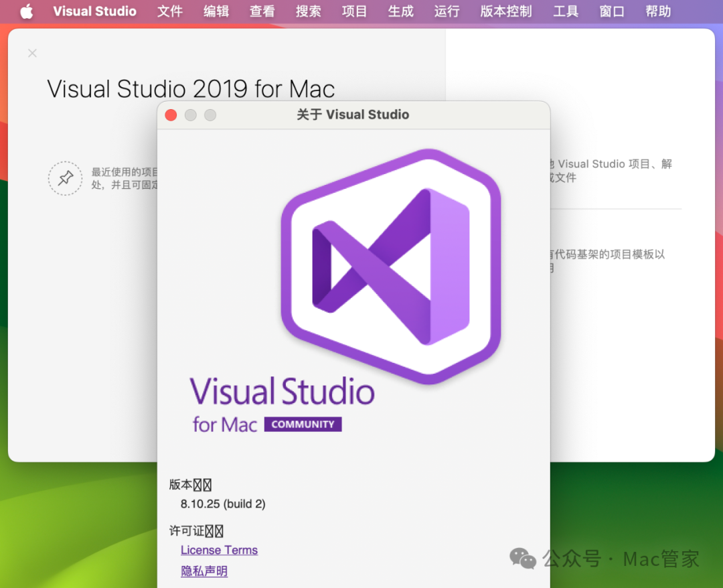Screen dimensions: 723x588
Task: Click the Visual Studio for Mac wordmark
Action: tap(282, 405)
